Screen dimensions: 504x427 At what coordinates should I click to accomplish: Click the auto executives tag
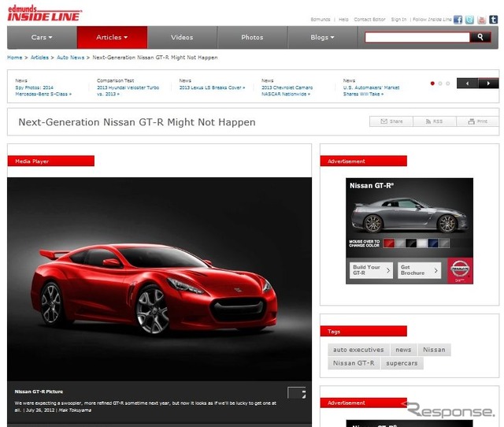(358, 350)
